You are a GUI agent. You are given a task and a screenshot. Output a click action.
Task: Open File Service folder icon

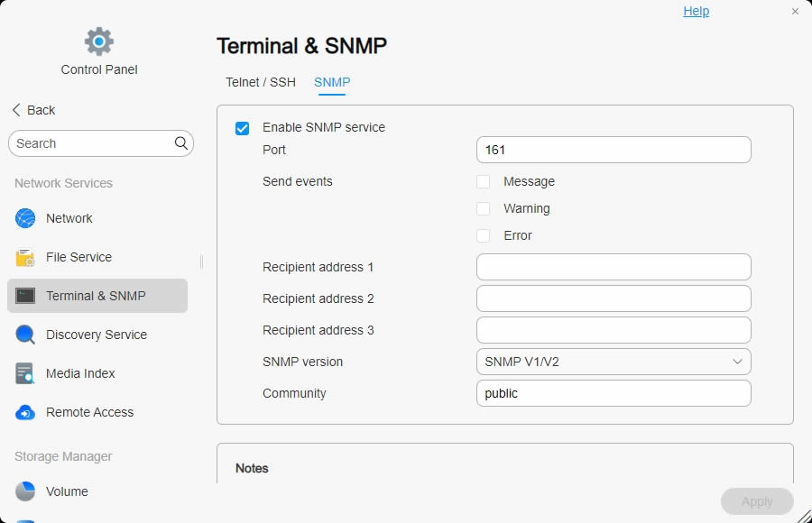click(25, 257)
